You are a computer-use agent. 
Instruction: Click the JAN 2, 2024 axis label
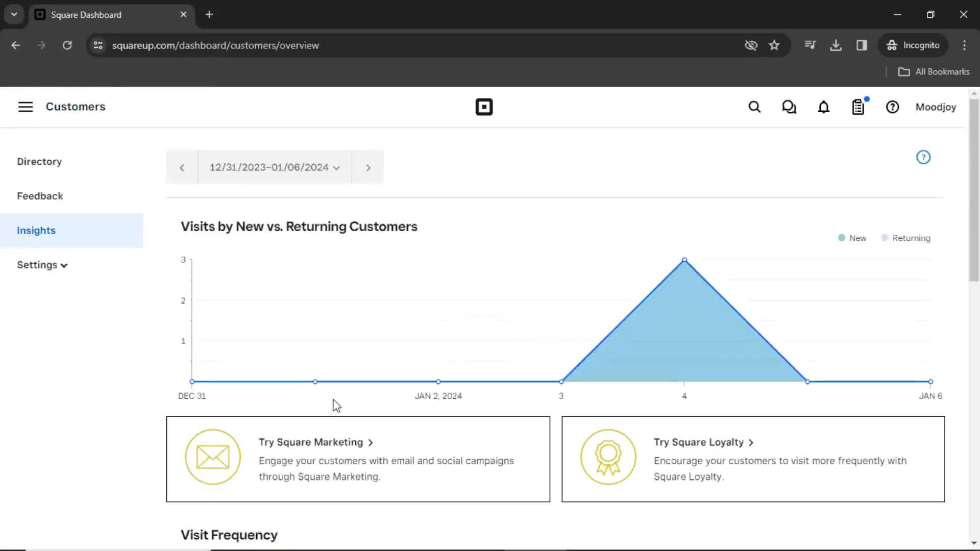[438, 396]
